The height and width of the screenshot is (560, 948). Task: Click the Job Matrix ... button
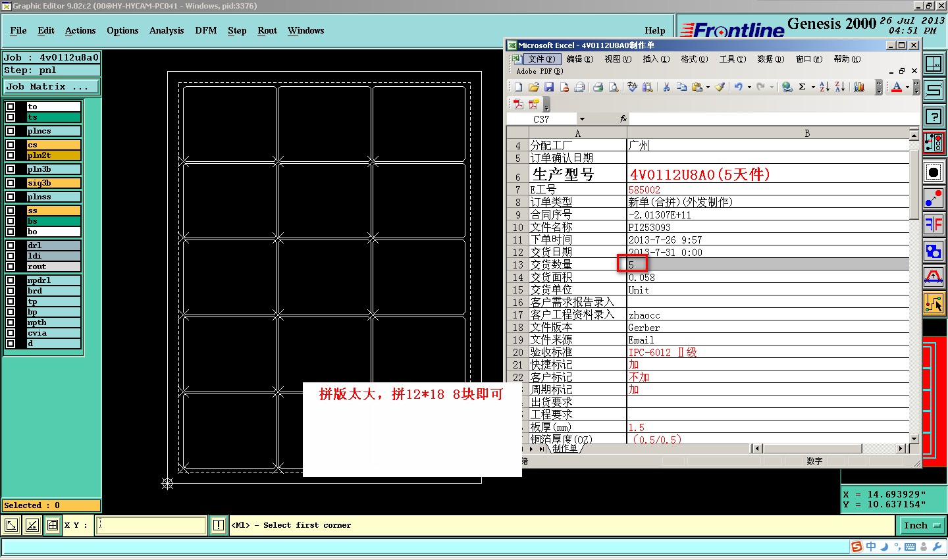coord(51,86)
